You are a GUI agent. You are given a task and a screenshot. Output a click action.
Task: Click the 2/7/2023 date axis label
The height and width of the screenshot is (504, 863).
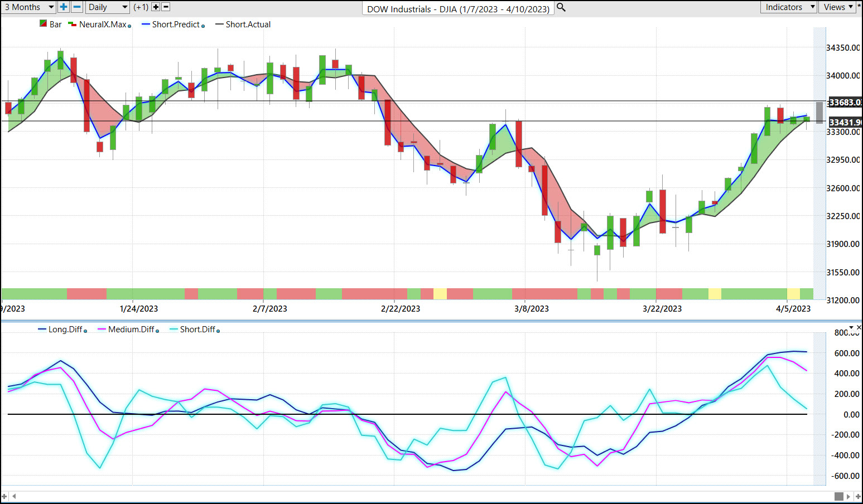click(270, 309)
